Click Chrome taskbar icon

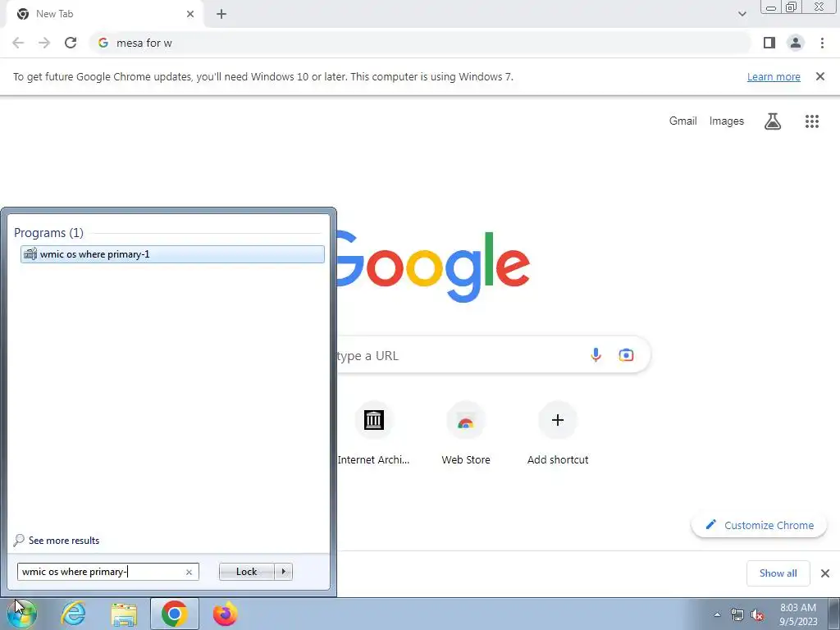coord(174,614)
